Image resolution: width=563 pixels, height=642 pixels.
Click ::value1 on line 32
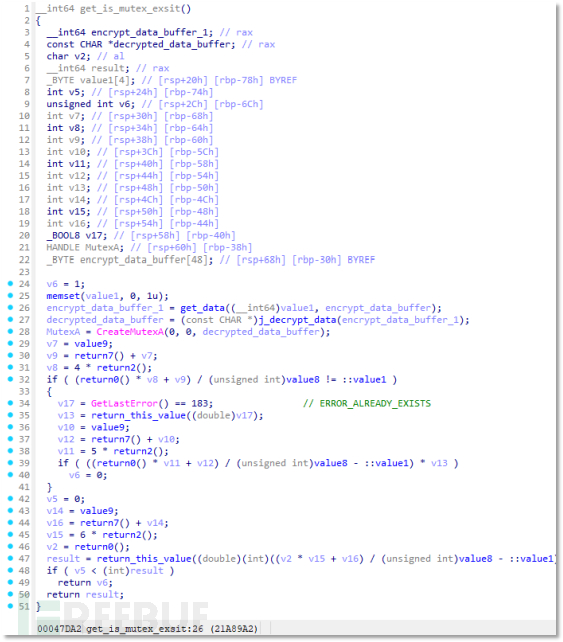364,380
